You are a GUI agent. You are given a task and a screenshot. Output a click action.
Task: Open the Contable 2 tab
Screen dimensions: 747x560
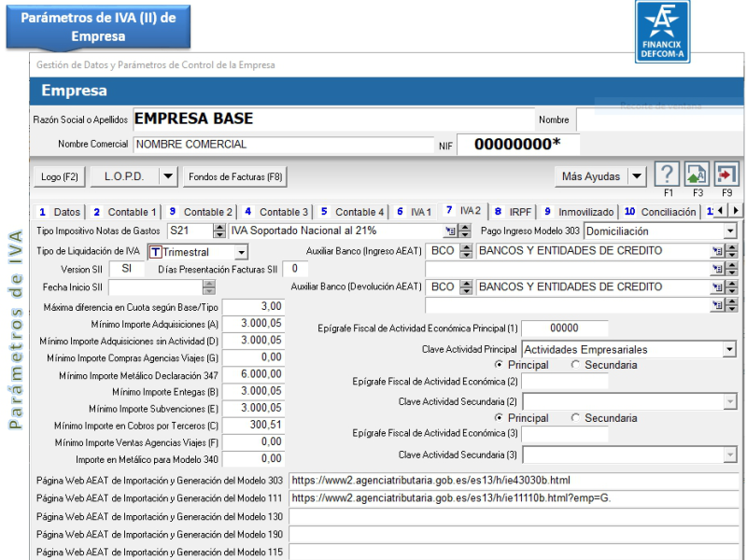pos(201,212)
